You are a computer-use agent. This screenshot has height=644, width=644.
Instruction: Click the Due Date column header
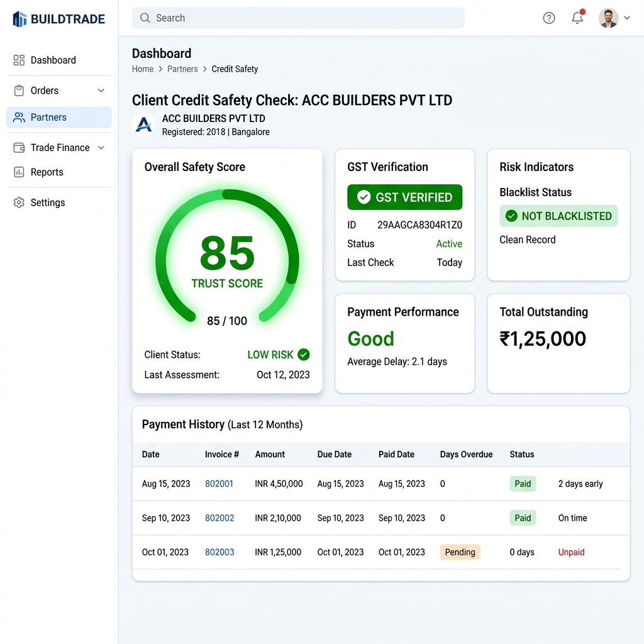point(335,454)
